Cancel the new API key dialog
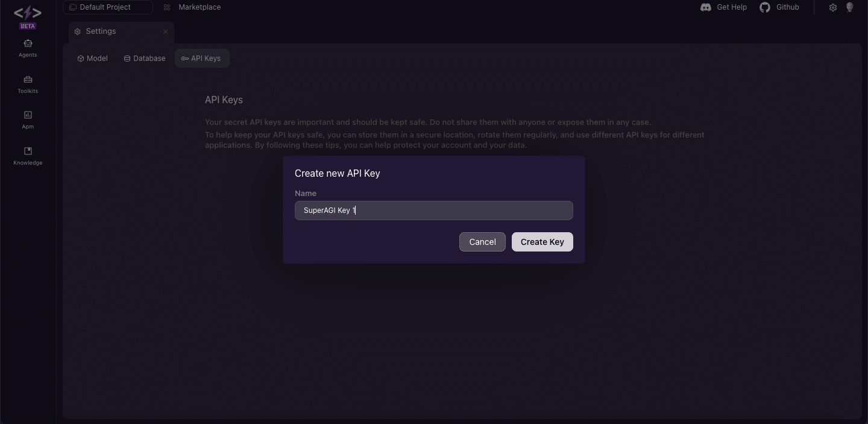The height and width of the screenshot is (424, 868). [x=482, y=242]
